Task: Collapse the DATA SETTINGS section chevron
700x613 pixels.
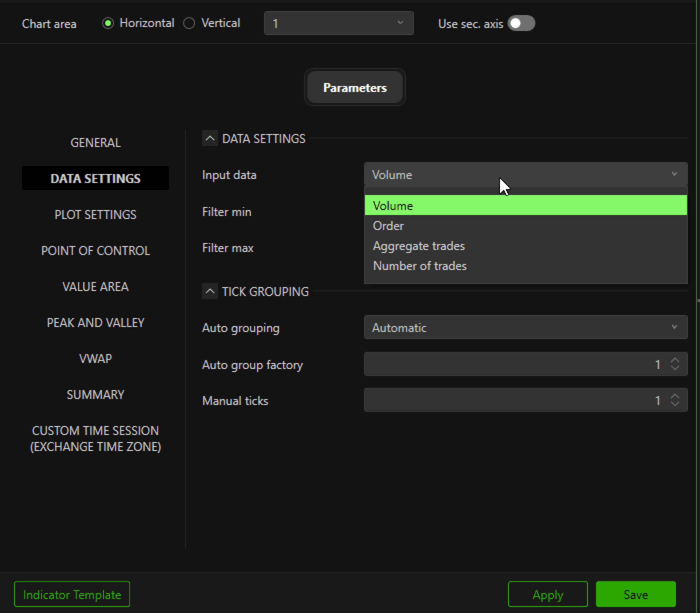Action: pos(210,138)
